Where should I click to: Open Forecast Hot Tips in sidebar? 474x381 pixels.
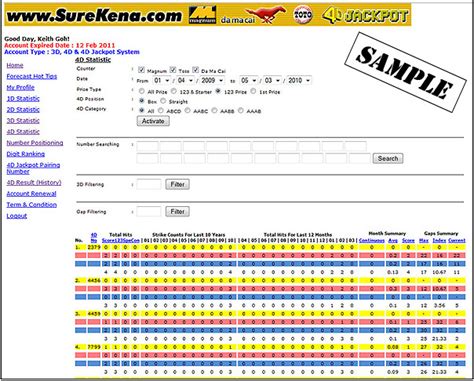(x=32, y=76)
